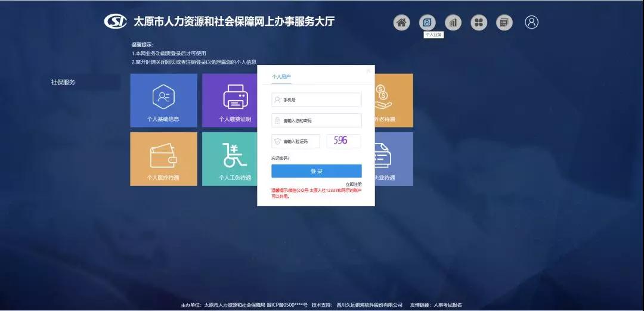644x311 pixels.
Task: Open 养老待遇 tile with coins icon
Action: (x=394, y=100)
